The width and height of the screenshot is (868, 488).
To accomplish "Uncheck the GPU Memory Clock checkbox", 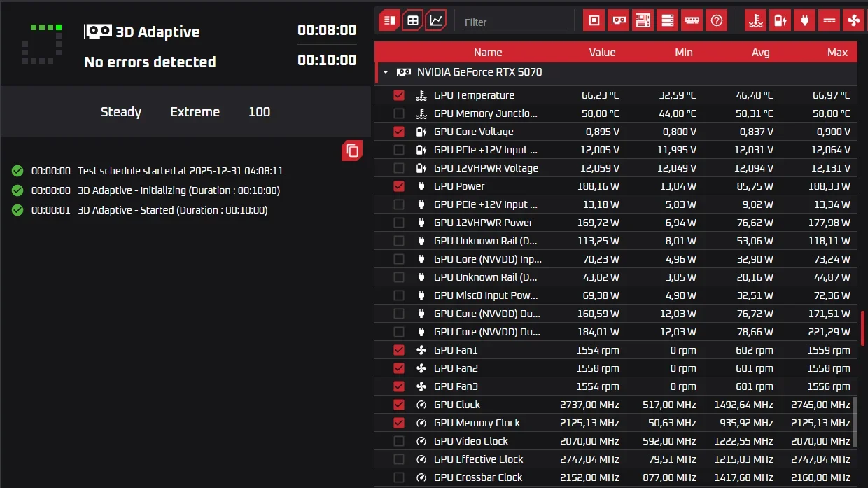I will click(399, 423).
